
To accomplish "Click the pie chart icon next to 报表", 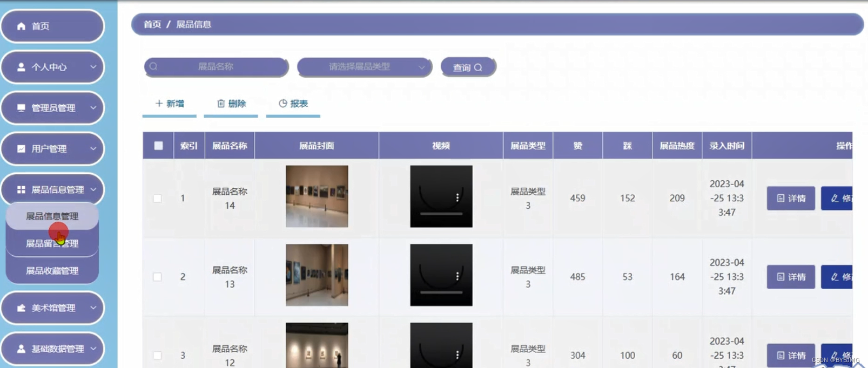I will (x=282, y=103).
